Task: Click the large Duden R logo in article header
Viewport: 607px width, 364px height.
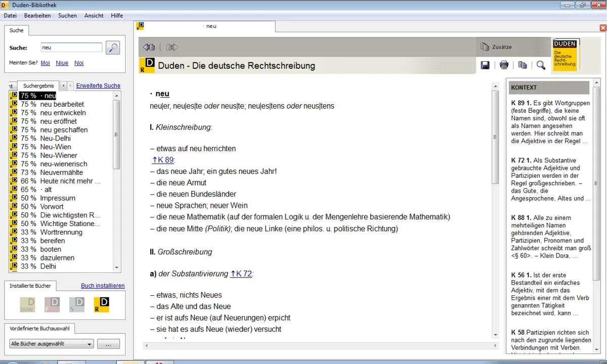Action: coord(147,65)
